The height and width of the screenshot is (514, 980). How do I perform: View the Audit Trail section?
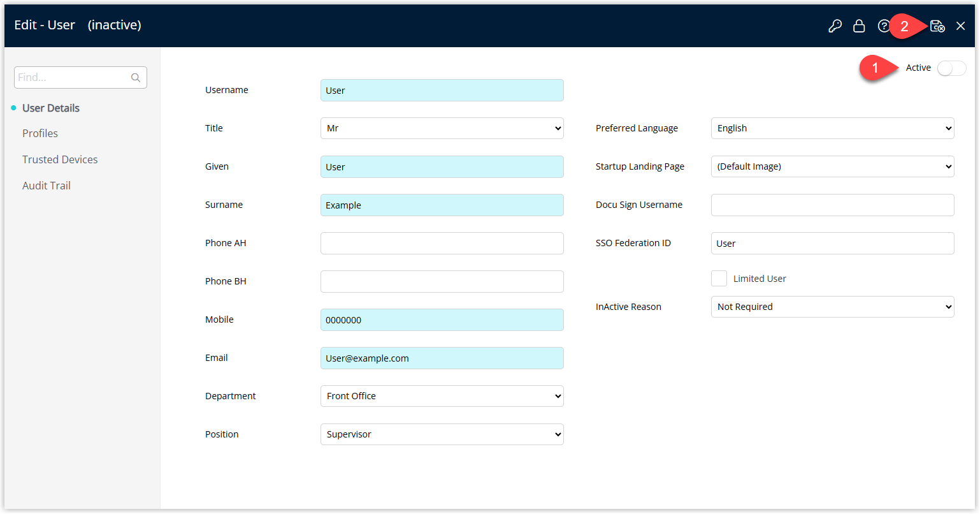(x=47, y=186)
